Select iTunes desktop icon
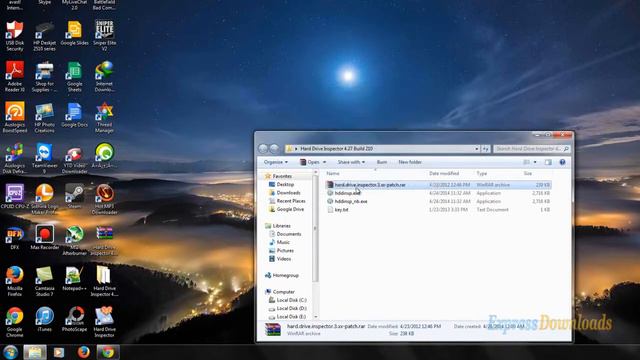Screen dimensions: 640x360 [x=44, y=320]
